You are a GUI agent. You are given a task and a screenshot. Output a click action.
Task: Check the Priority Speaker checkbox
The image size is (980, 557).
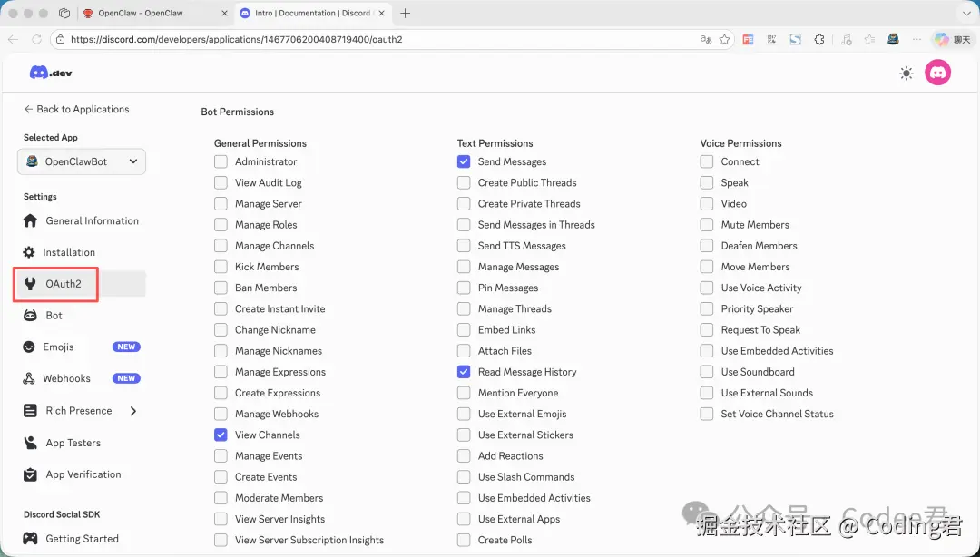pyautogui.click(x=707, y=308)
